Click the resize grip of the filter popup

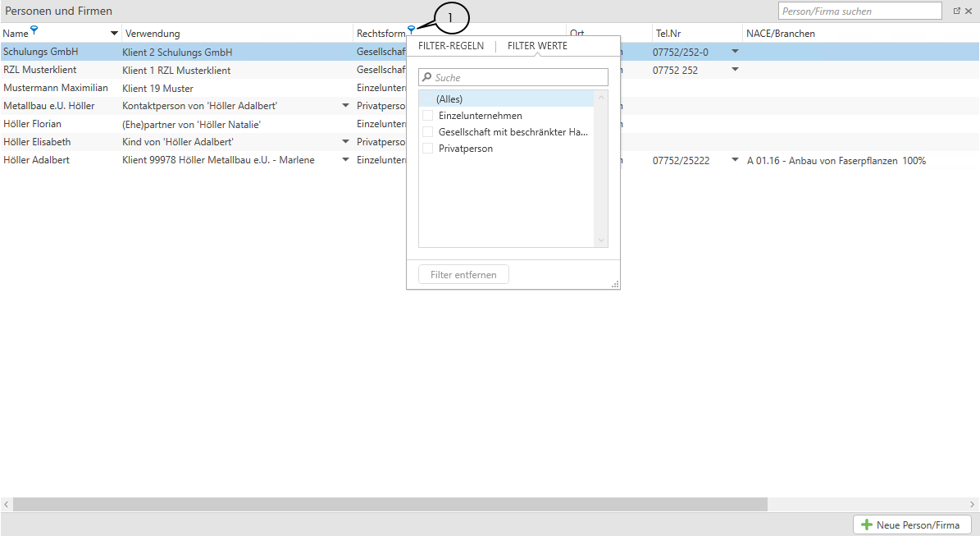tap(615, 284)
